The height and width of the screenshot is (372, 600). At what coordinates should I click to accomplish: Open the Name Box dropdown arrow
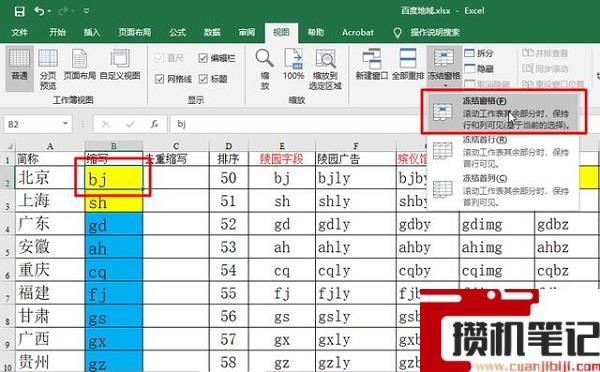tap(65, 124)
